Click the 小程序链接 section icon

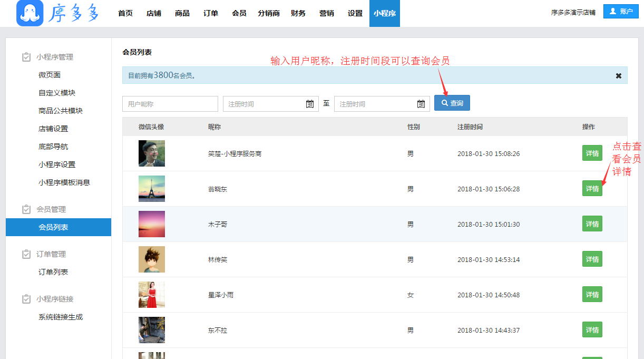pos(26,299)
